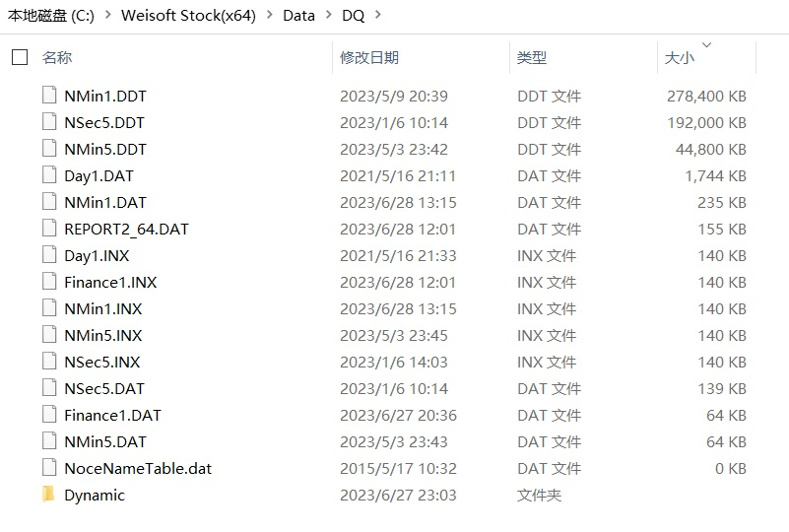Select the Finance1.DAT file name

point(112,415)
